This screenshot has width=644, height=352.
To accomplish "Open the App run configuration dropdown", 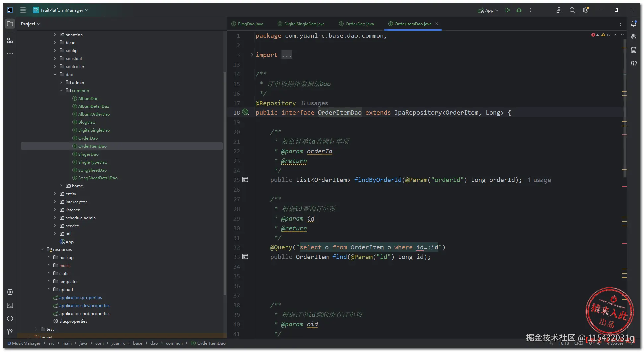I will coord(488,10).
